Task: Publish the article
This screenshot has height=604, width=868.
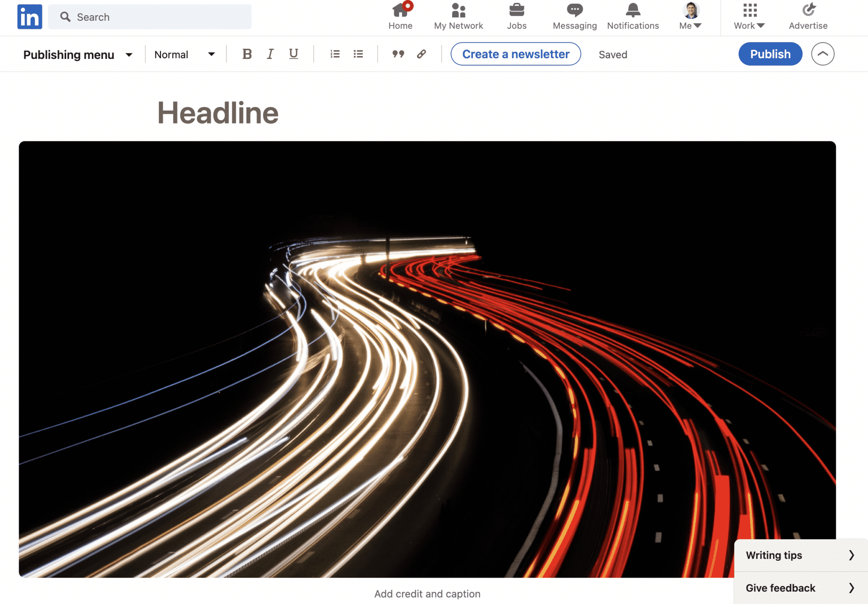Action: coord(770,54)
